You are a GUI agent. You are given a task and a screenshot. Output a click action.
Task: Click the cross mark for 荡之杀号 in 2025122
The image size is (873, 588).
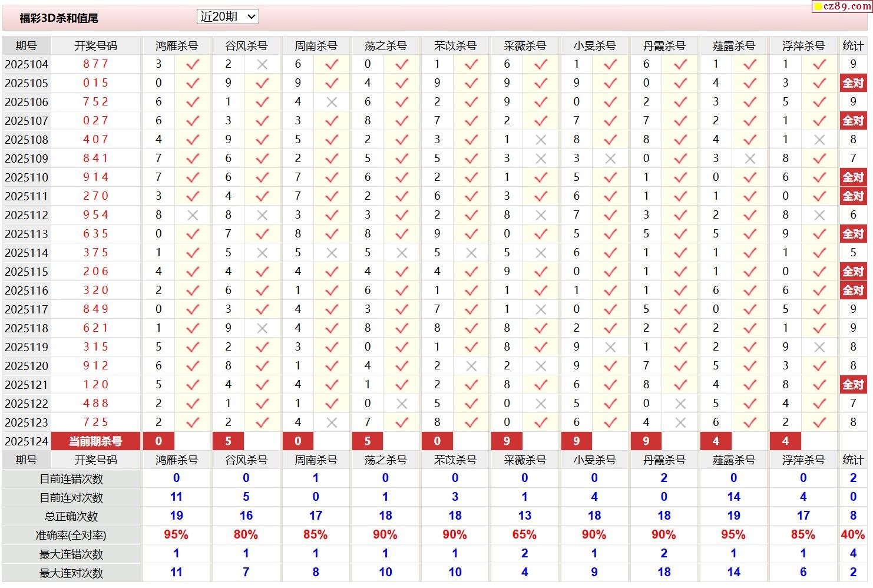[402, 404]
